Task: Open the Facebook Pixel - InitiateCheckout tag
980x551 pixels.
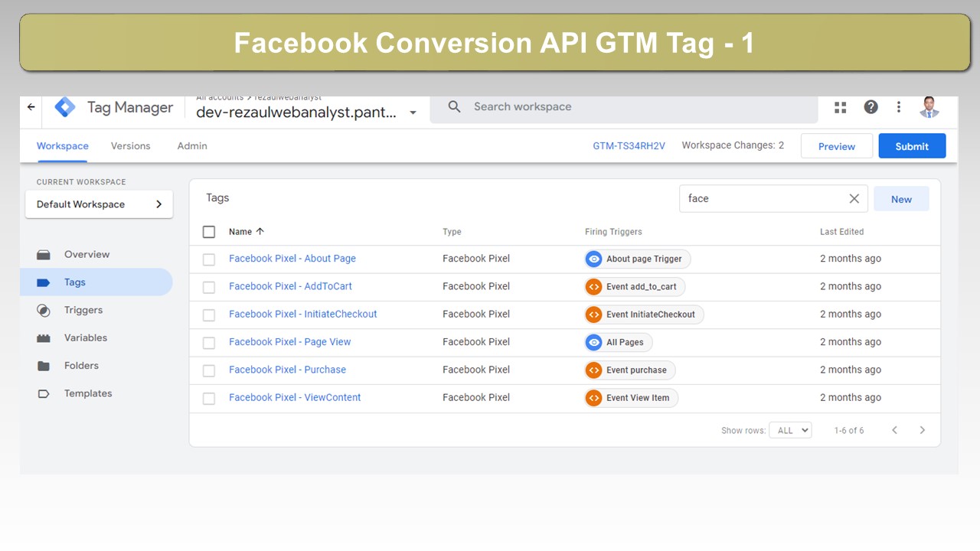Action: coord(303,315)
